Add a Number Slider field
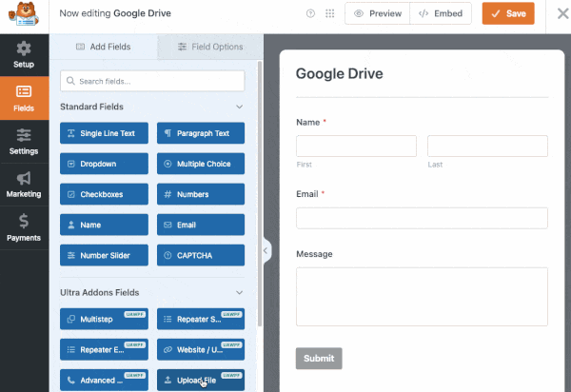The image size is (571, 392). [x=104, y=255]
